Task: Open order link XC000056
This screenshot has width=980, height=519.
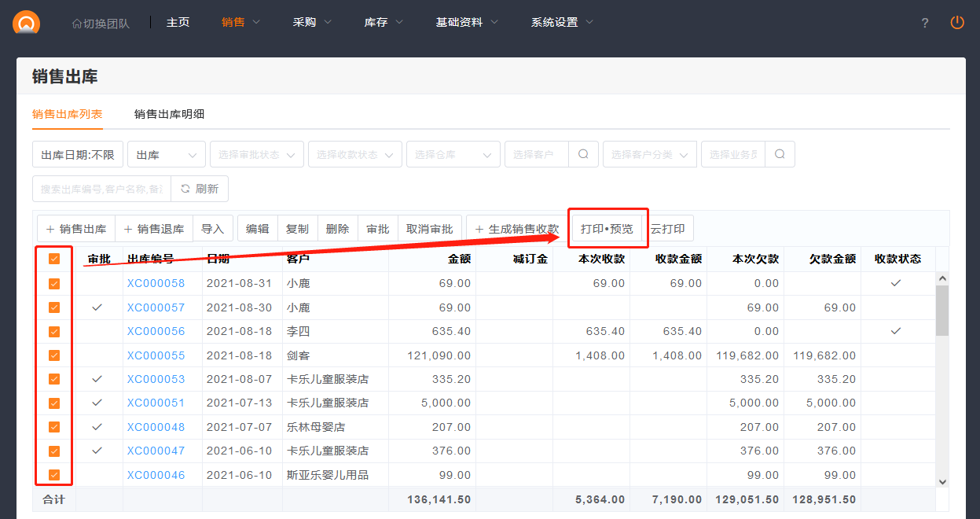Action: point(156,331)
